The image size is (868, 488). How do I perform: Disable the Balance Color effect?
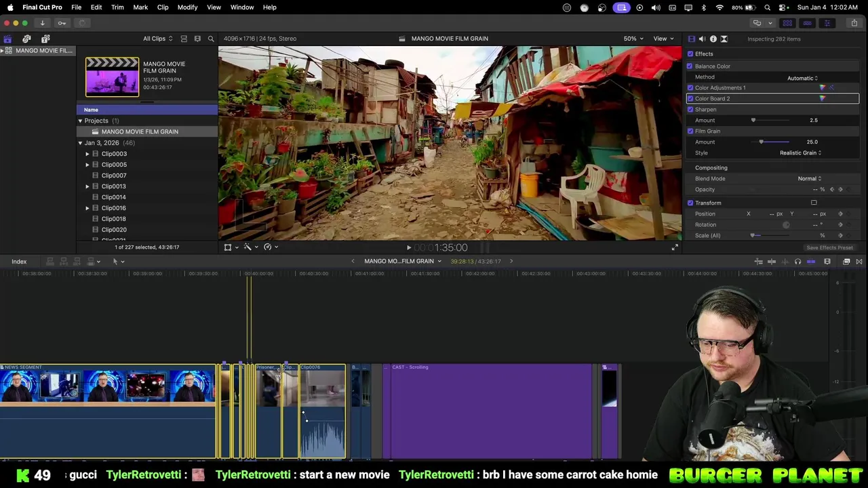[x=690, y=66]
